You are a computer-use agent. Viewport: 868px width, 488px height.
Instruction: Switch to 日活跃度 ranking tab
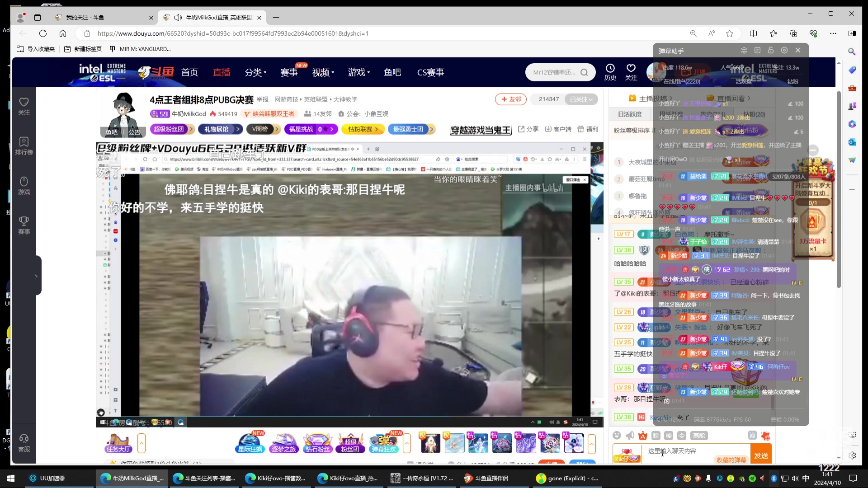pos(630,114)
